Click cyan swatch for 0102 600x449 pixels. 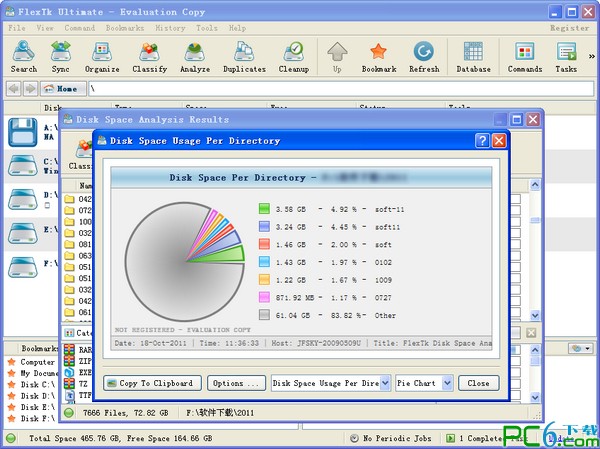pyautogui.click(x=264, y=261)
